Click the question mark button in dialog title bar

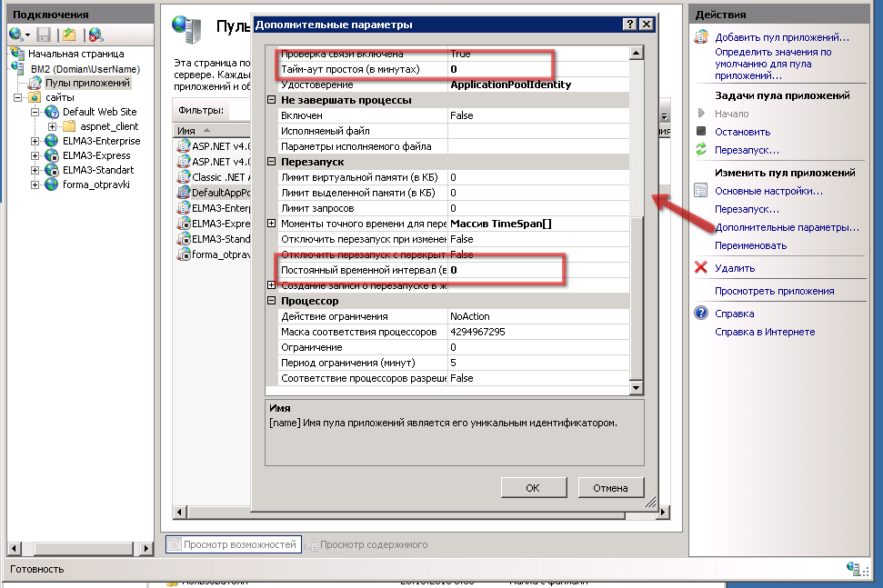[629, 25]
